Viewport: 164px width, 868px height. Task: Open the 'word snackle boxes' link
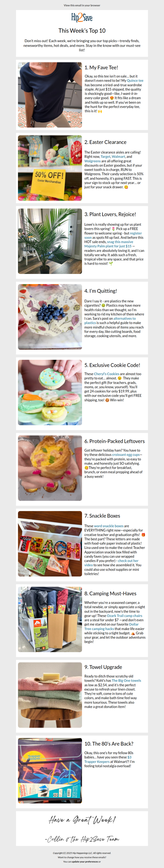[x=109, y=526]
